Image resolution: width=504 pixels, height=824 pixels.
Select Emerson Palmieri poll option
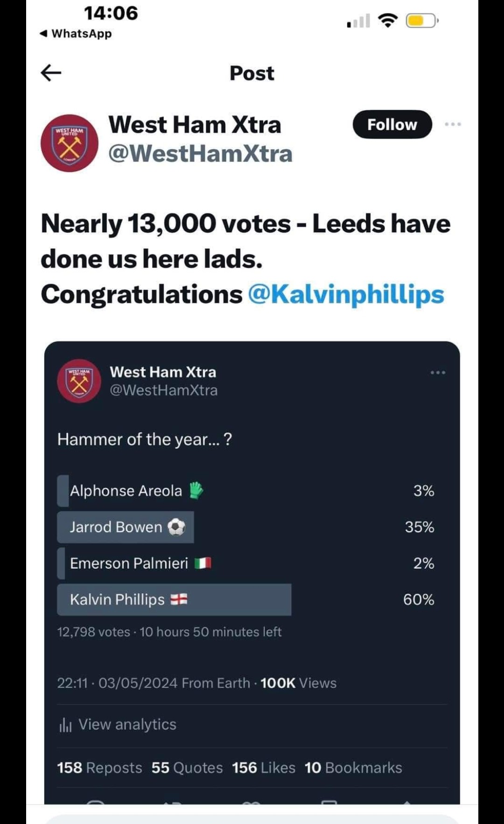click(245, 563)
